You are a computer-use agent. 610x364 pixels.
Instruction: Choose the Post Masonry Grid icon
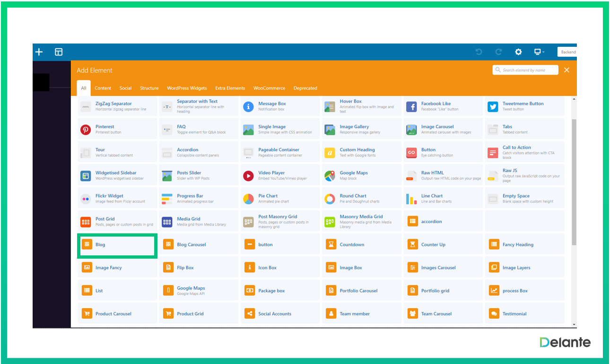click(248, 222)
